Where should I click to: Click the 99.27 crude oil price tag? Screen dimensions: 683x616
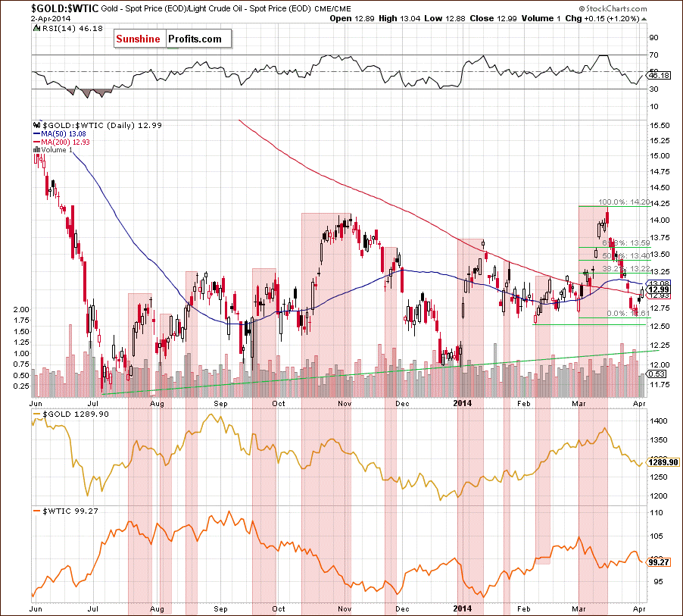pos(659,562)
